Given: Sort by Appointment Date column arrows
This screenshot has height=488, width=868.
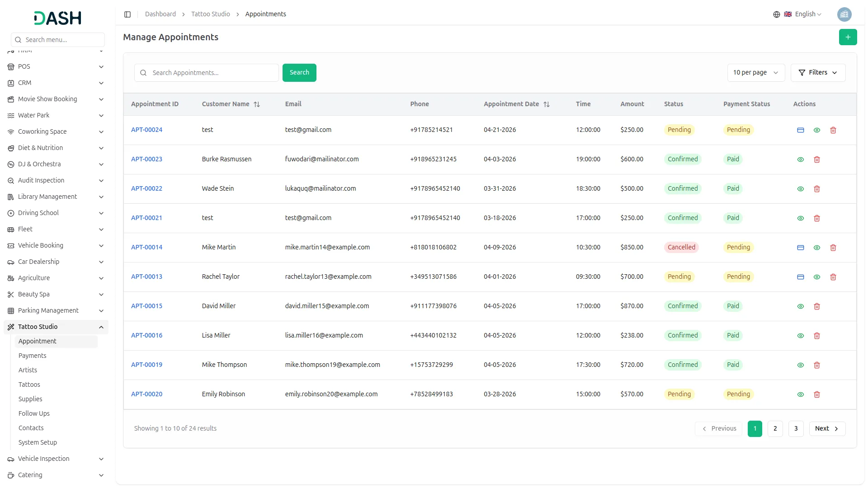Looking at the screenshot, I should tap(546, 104).
